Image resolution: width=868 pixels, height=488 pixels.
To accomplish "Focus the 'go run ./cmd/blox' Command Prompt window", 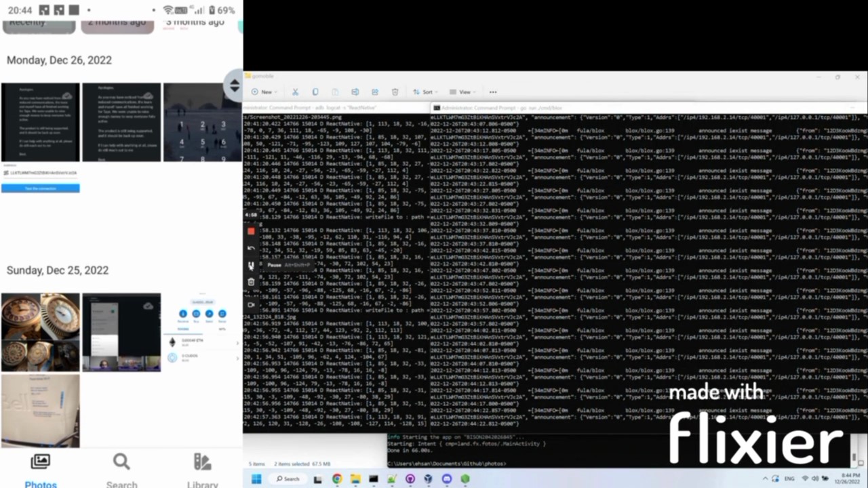I will (x=648, y=107).
